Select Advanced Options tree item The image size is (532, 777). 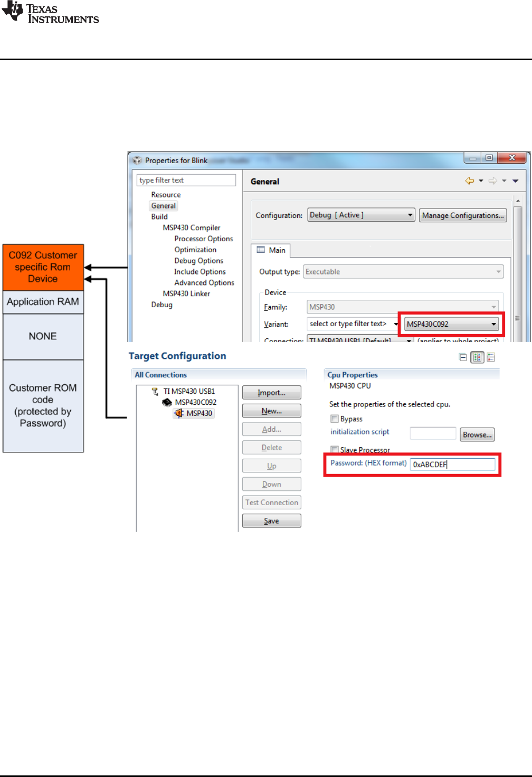pyautogui.click(x=204, y=283)
